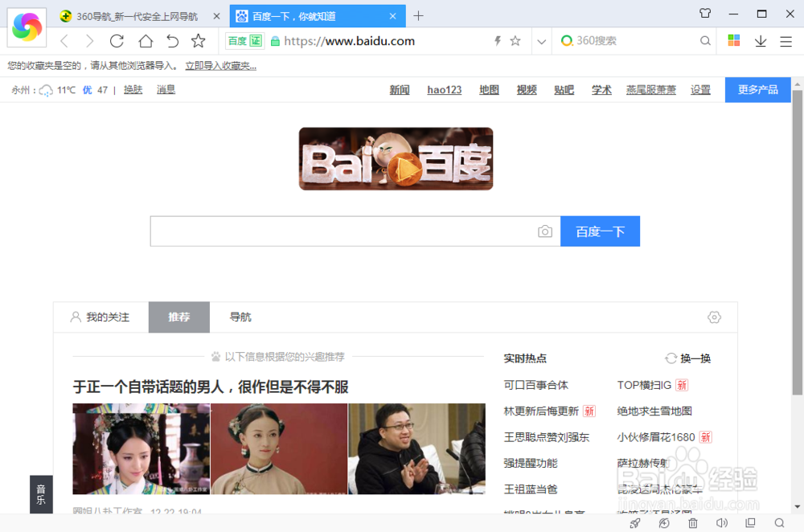This screenshot has width=804, height=532.
Task: Click the rocket boost icon in status bar
Action: 635,522
